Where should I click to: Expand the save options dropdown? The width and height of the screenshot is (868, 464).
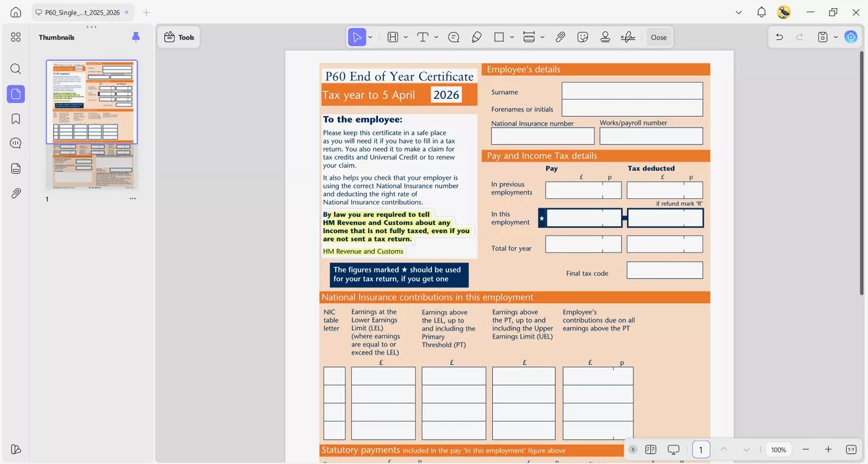[835, 37]
